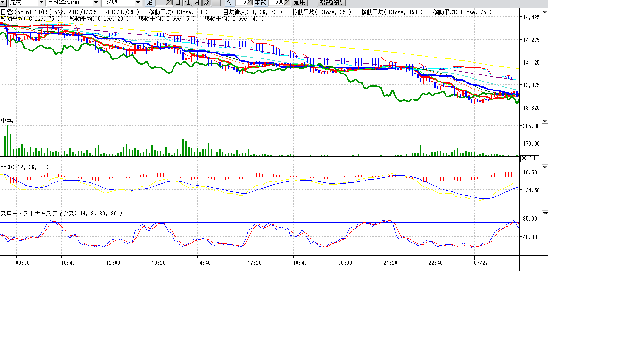This screenshot has width=644, height=362.
Task: Click the 足 bar-count spinner arrows
Action: [169, 2]
